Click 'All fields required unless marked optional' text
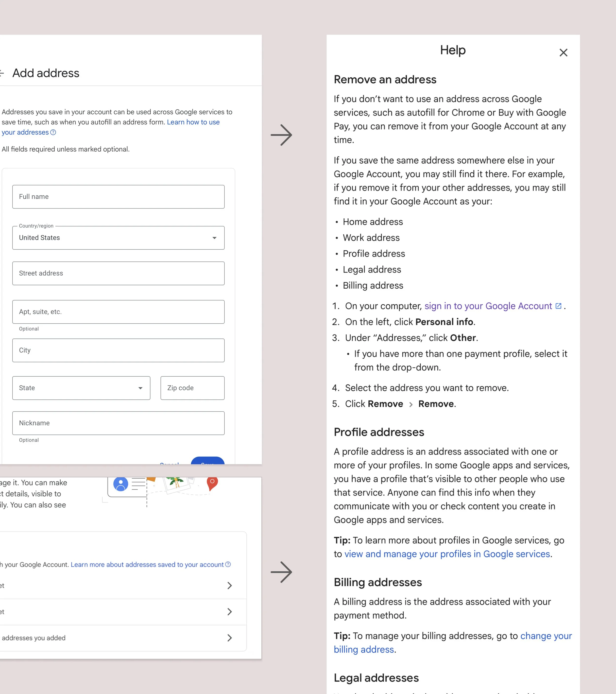Screen dimensions: 616x694 click(66, 149)
